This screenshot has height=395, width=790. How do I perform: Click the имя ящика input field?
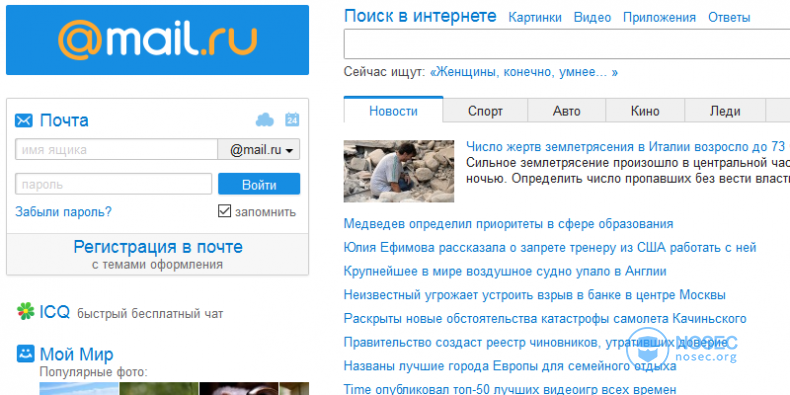tap(116, 150)
